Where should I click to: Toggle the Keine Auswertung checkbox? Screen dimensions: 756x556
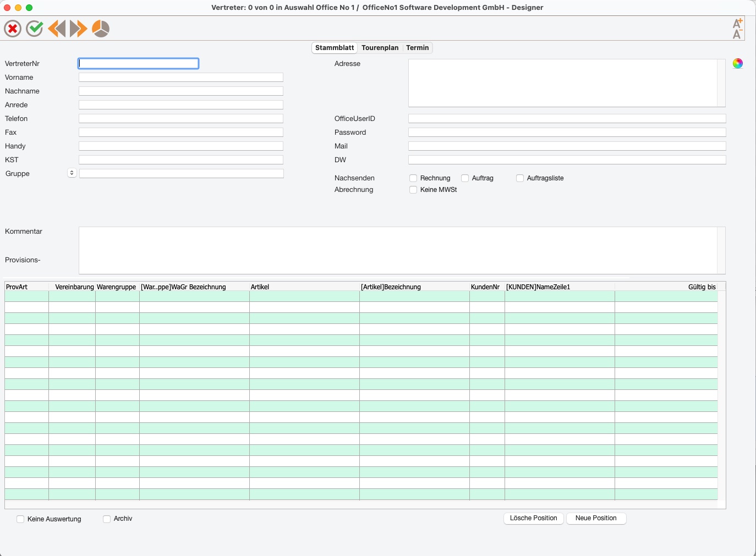(x=20, y=519)
